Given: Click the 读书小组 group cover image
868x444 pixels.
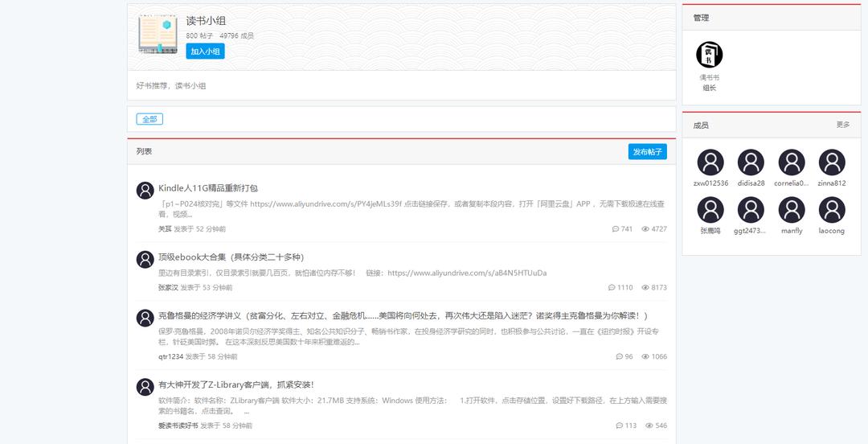Looking at the screenshot, I should [x=158, y=35].
